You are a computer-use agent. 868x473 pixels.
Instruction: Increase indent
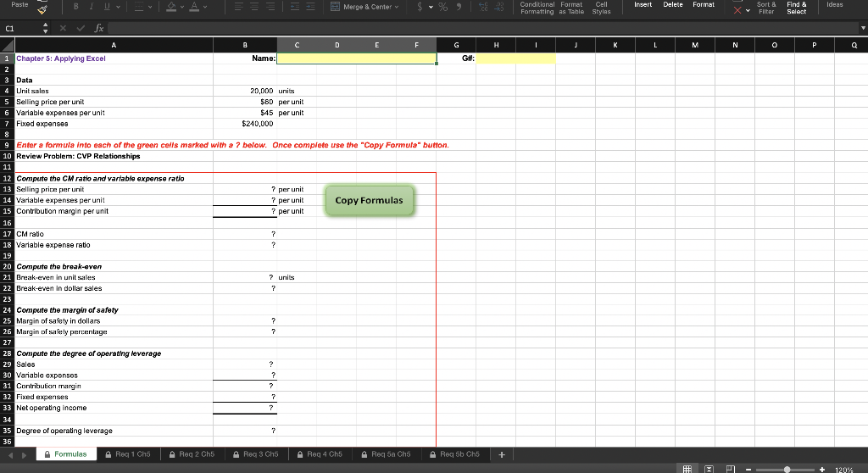[310, 7]
